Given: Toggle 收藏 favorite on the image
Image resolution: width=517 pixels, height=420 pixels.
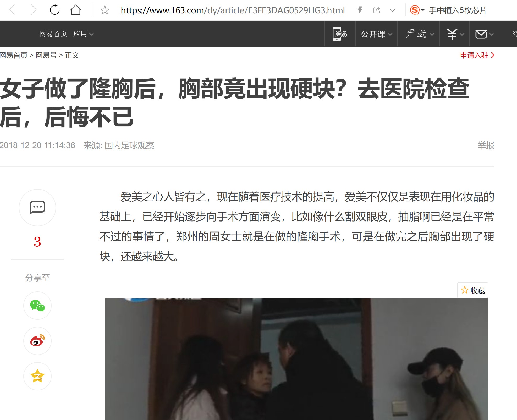Looking at the screenshot, I should (473, 290).
